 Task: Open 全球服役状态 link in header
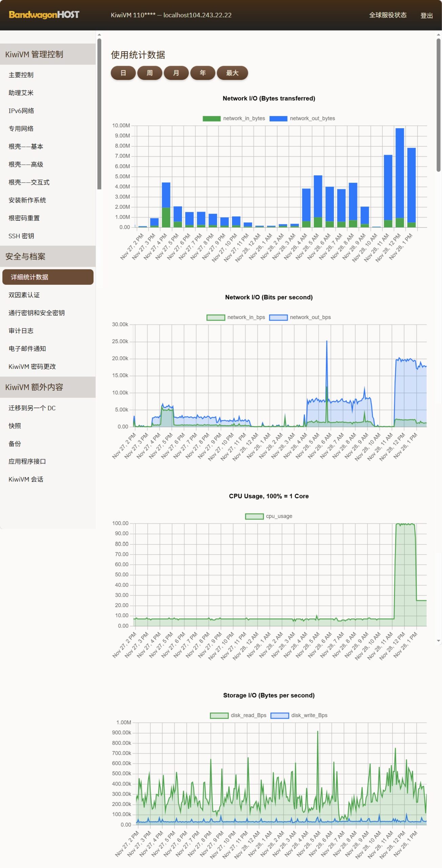[387, 15]
